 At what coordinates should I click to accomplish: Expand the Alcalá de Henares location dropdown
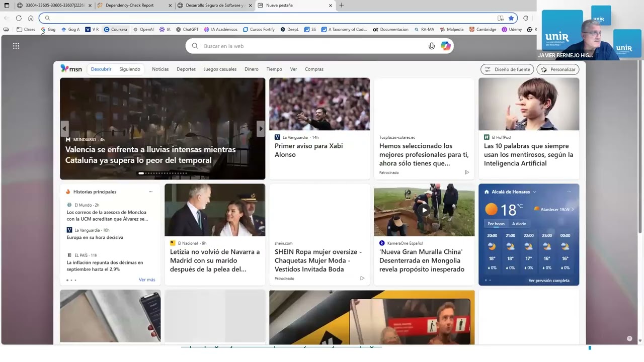[x=534, y=192]
